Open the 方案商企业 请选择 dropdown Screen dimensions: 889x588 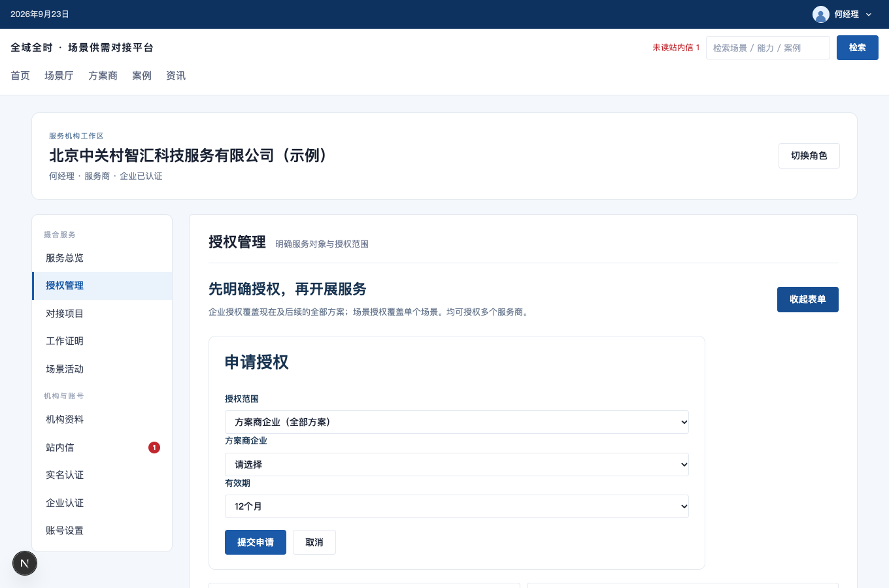(x=457, y=465)
